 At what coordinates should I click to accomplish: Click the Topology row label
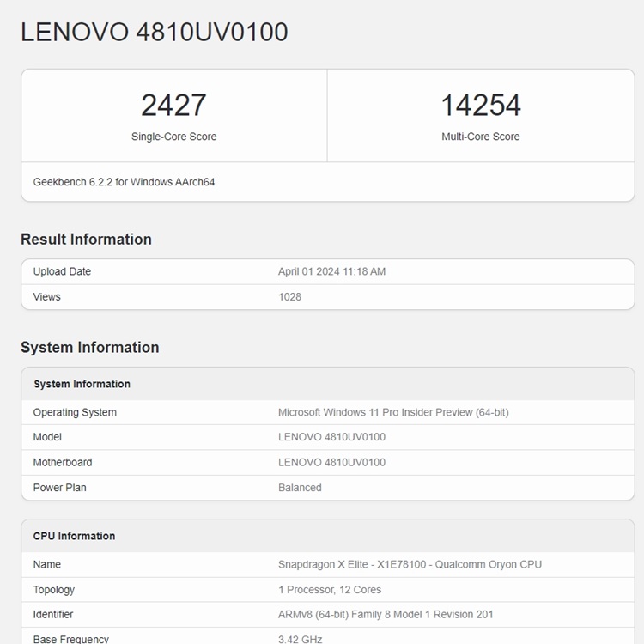[54, 590]
